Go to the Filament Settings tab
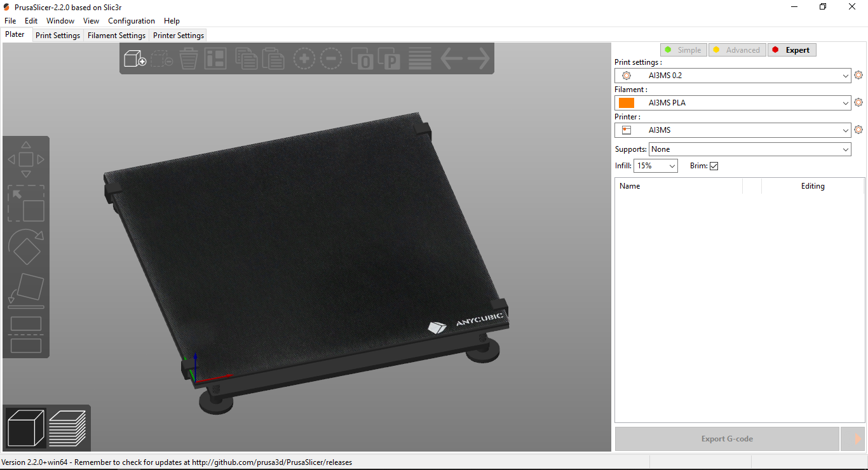Viewport: 868px width, 470px height. pyautogui.click(x=116, y=36)
